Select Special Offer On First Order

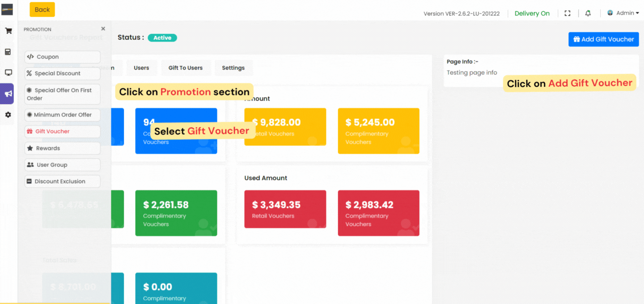coord(62,94)
